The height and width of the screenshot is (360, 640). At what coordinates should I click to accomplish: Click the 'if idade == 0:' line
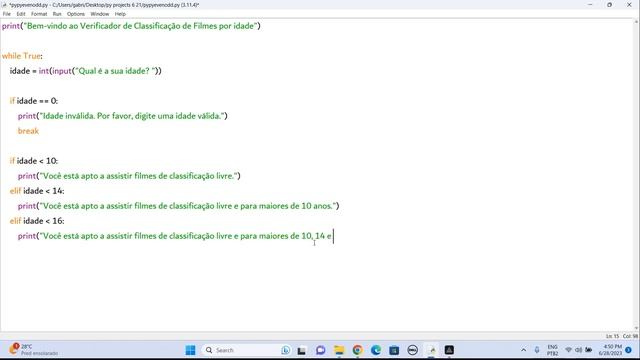pyautogui.click(x=34, y=101)
